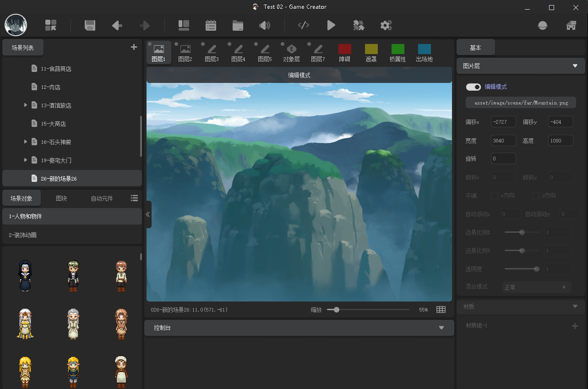Open the calendar-style database icon
This screenshot has height=389, width=588.
click(211, 25)
